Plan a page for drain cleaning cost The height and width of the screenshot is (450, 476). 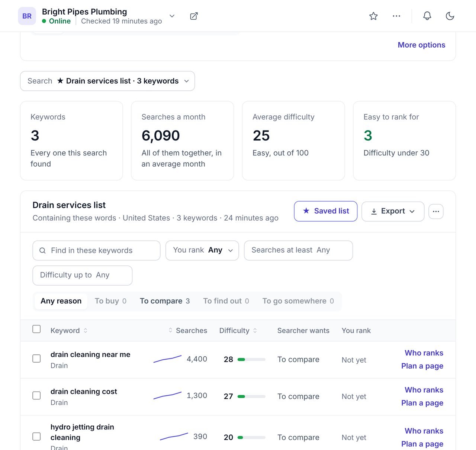click(x=422, y=403)
